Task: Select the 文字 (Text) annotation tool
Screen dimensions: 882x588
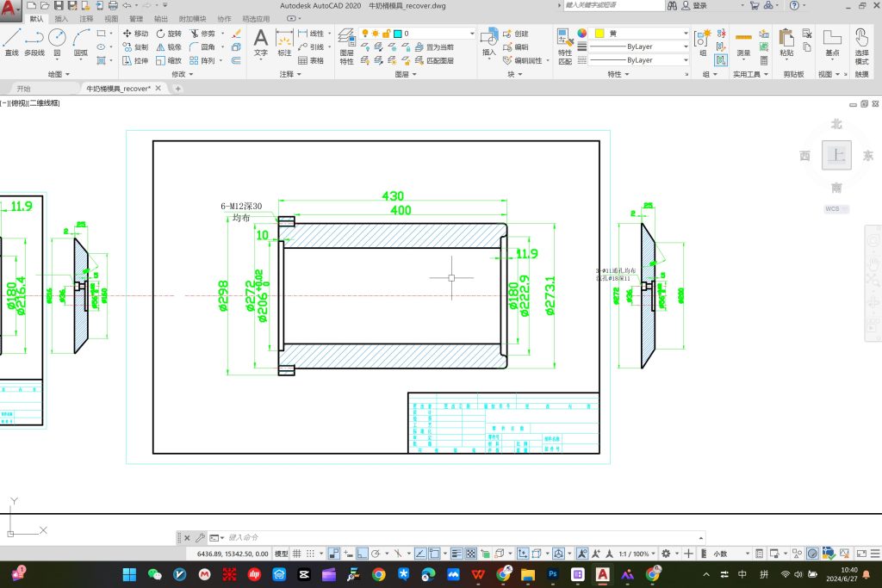Action: (x=260, y=43)
